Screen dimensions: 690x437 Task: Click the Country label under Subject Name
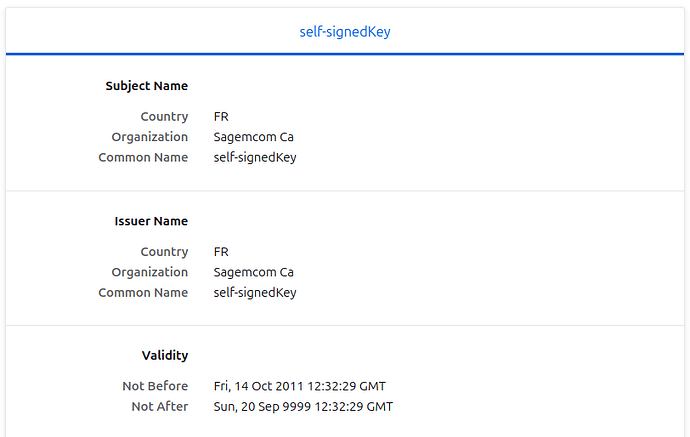pos(164,117)
